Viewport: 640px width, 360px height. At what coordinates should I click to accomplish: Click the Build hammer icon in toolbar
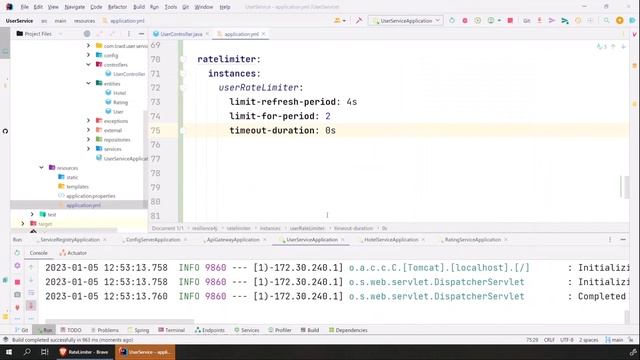[x=359, y=20]
